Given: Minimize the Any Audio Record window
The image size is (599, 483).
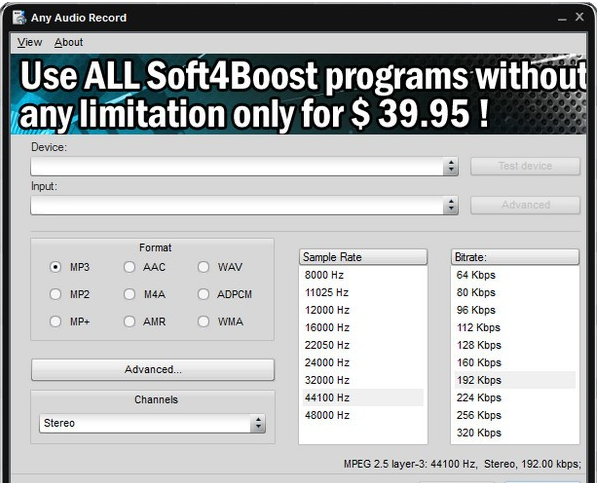Looking at the screenshot, I should point(562,18).
